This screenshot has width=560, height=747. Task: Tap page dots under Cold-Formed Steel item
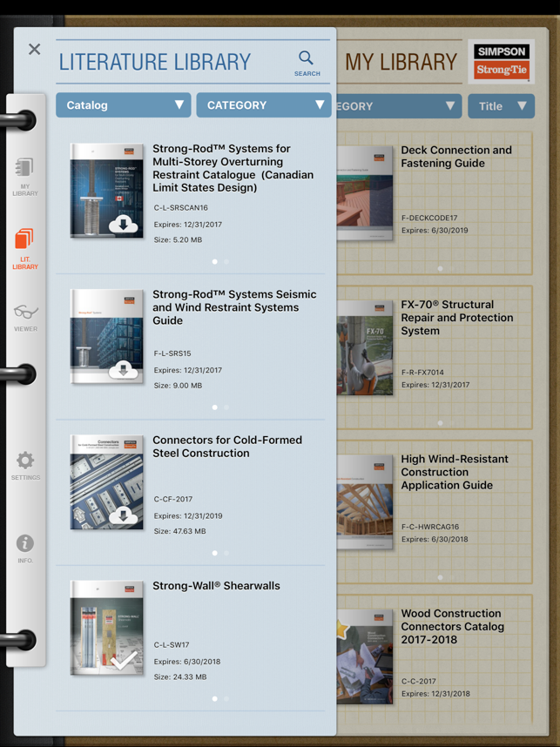(220, 553)
